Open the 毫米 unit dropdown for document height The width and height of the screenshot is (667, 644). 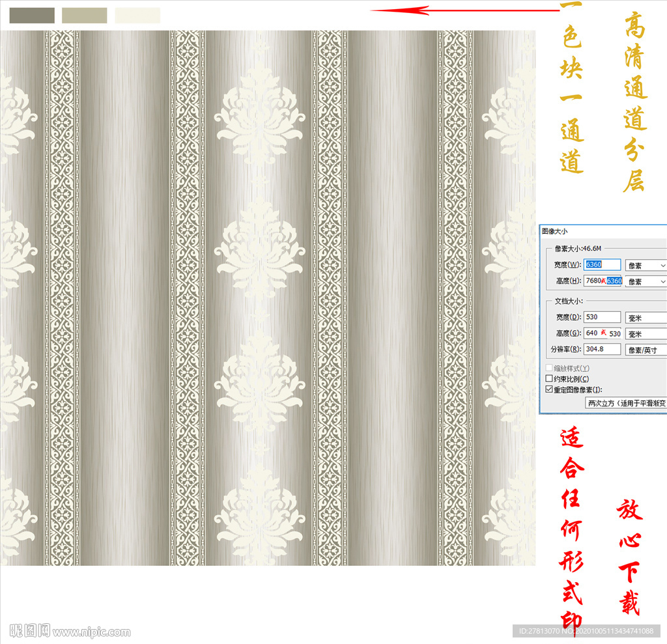pos(646,334)
